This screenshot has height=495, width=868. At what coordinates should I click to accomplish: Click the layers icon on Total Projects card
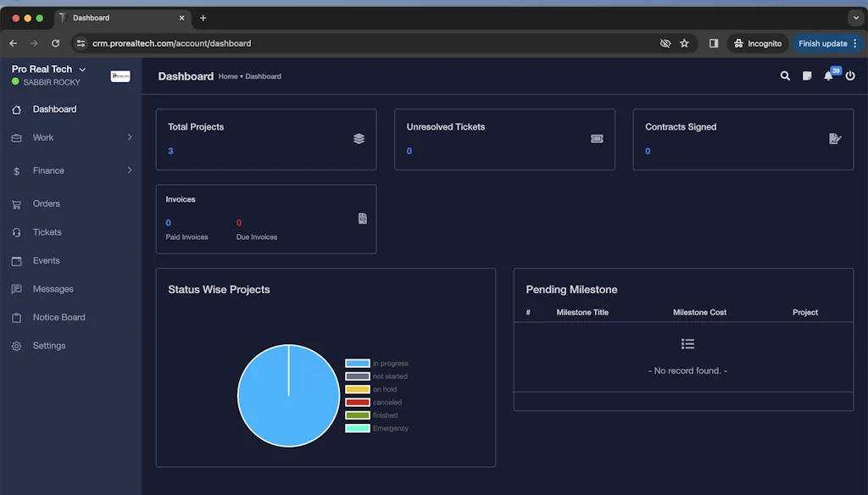click(x=359, y=139)
